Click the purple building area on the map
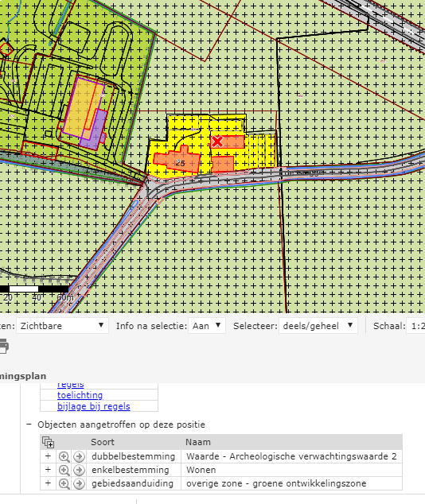The image size is (425, 504). [x=95, y=131]
